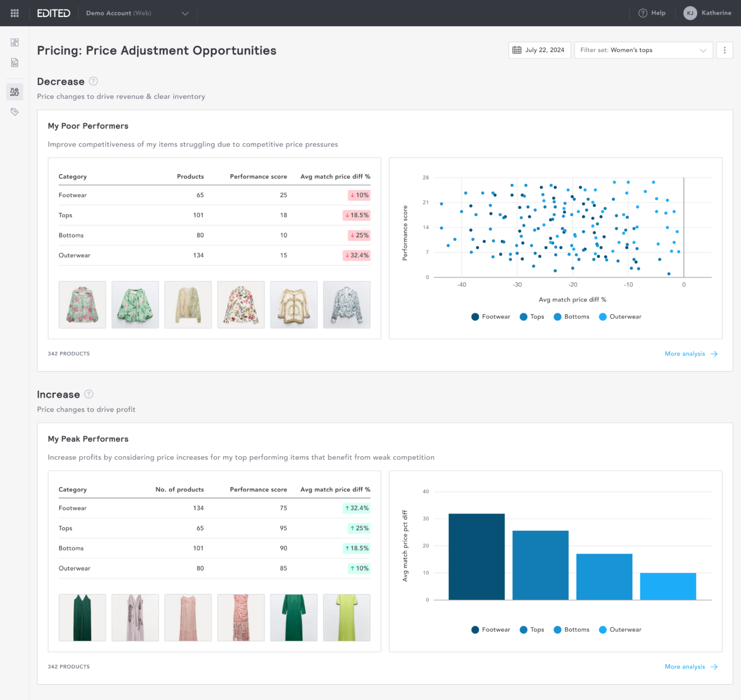Toggle Tops legend in bar chart

(532, 630)
